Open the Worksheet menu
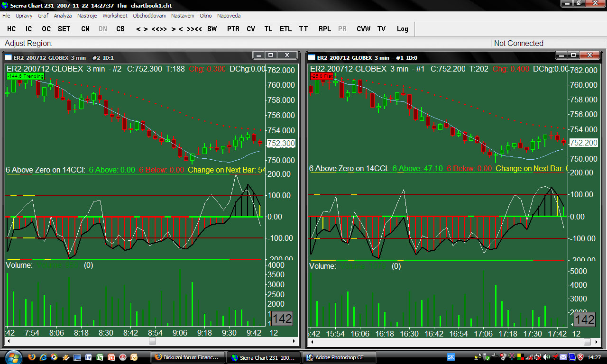Image resolution: width=607 pixels, height=364 pixels. click(x=115, y=16)
